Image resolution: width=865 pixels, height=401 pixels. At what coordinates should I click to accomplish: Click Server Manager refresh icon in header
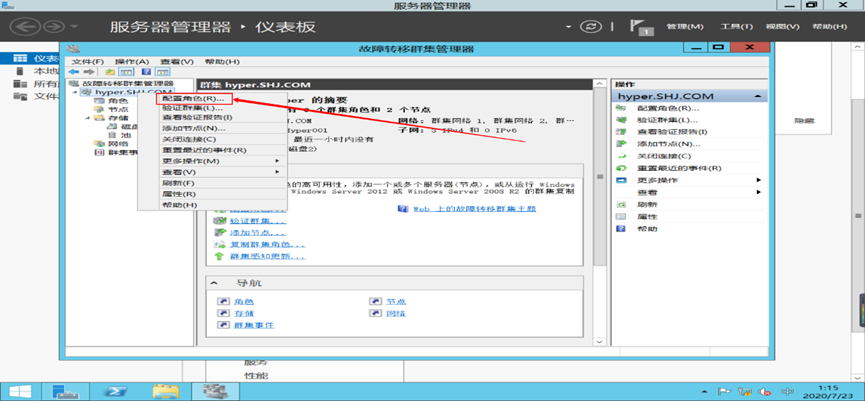[x=591, y=26]
